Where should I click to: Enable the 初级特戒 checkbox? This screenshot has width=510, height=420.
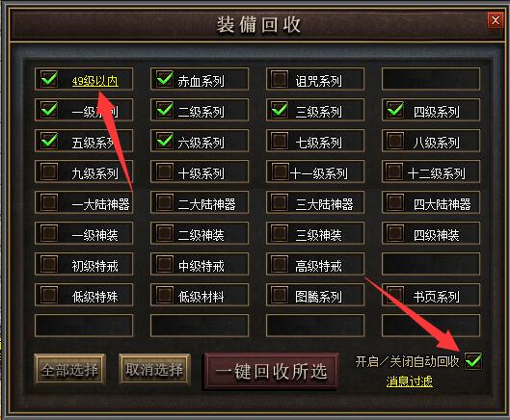(49, 263)
